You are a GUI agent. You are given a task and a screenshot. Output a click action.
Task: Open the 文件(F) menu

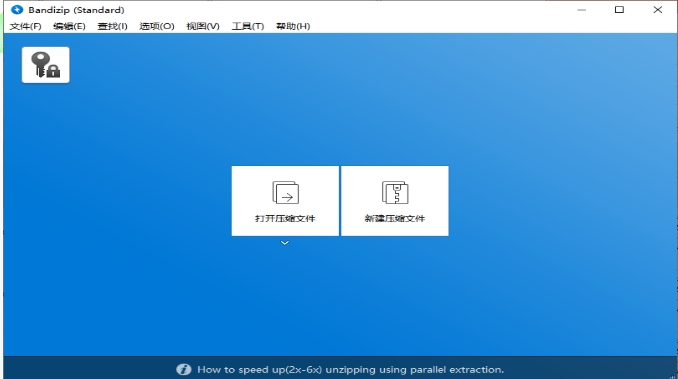coord(26,26)
